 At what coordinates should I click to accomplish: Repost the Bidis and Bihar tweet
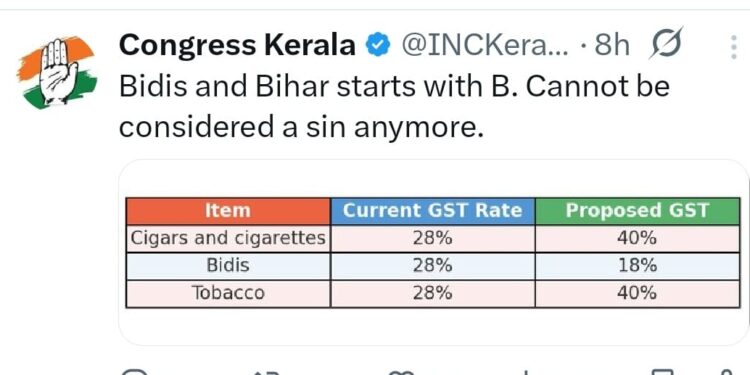click(266, 372)
